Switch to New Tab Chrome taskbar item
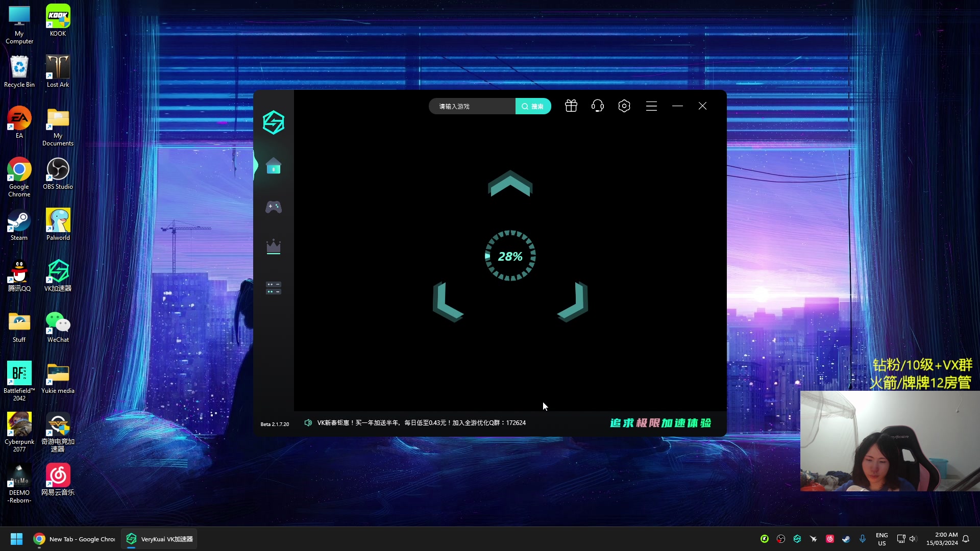Screen dimensions: 980x551 75,539
